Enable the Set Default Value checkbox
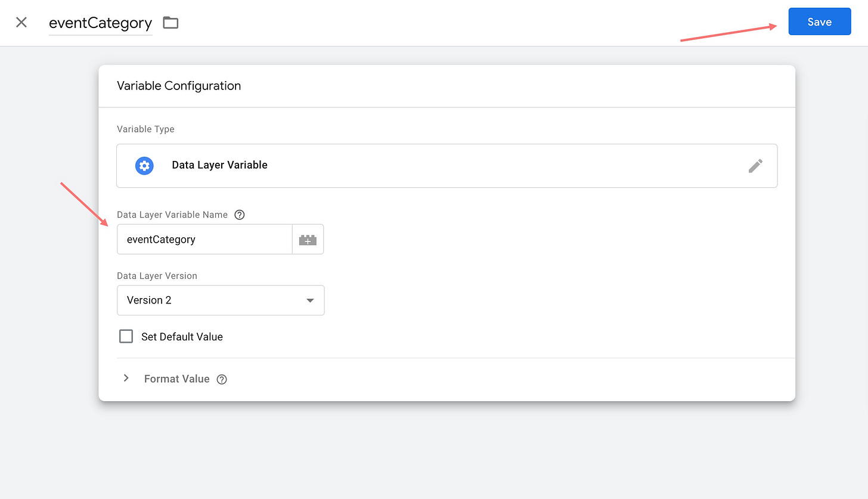The height and width of the screenshot is (499, 868). (x=126, y=336)
